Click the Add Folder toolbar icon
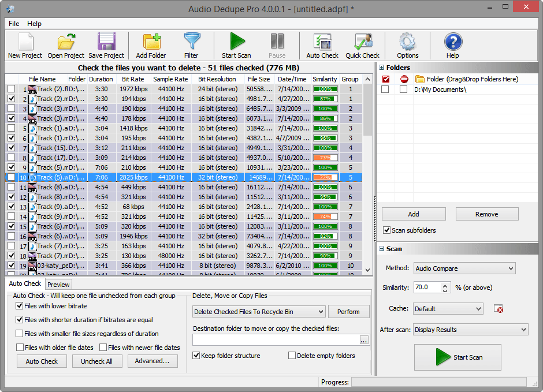This screenshot has width=543, height=392. (x=151, y=42)
